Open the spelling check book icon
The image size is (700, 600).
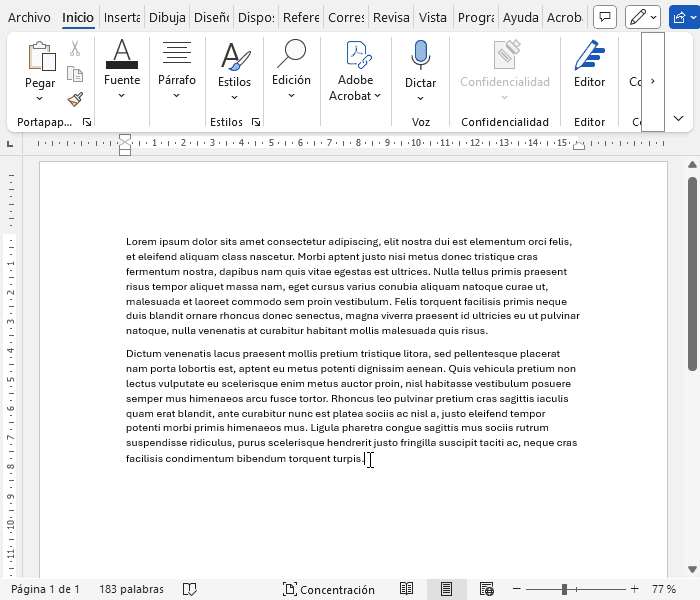pyautogui.click(x=190, y=590)
